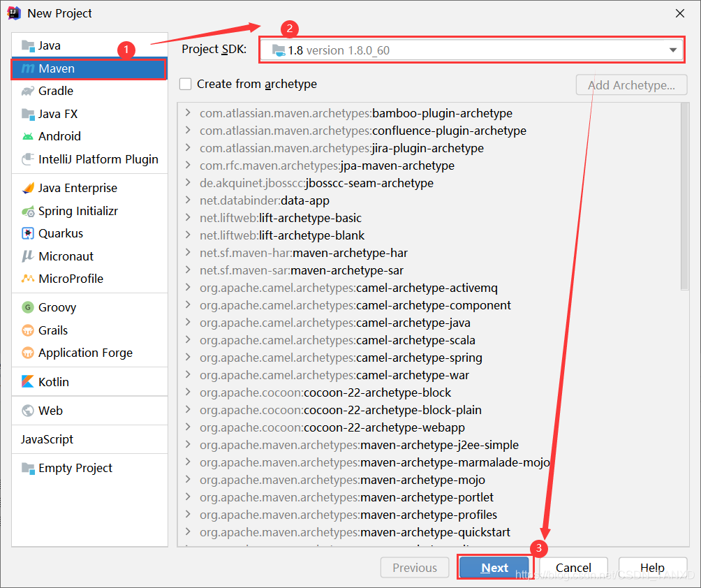Screen dimensions: 701x588
Task: Open Help button
Action: (x=652, y=568)
